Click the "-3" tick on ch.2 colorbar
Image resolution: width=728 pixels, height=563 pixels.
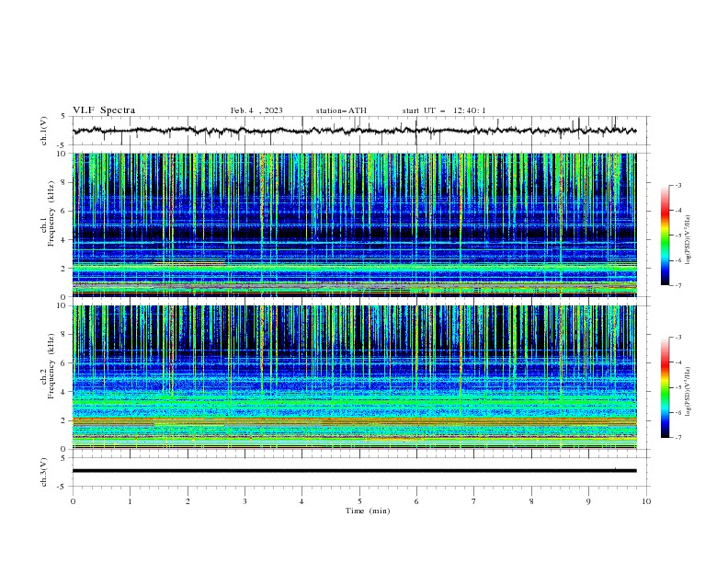(x=678, y=338)
